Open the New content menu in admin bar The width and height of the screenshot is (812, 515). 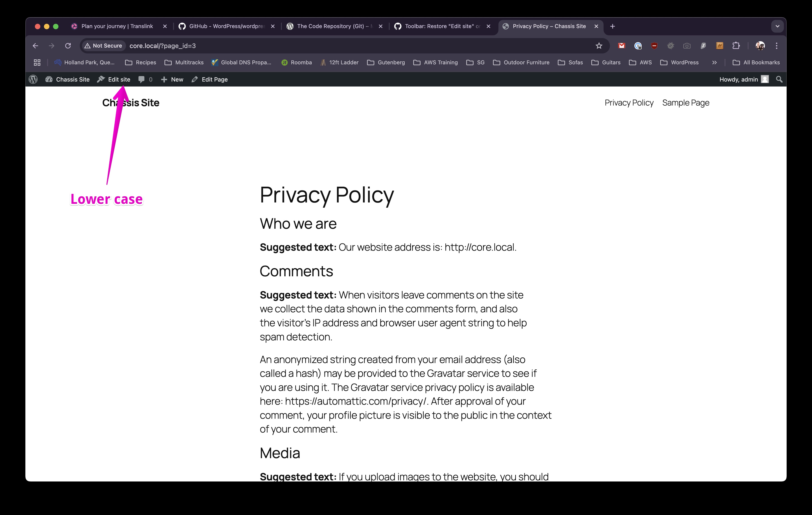click(172, 79)
